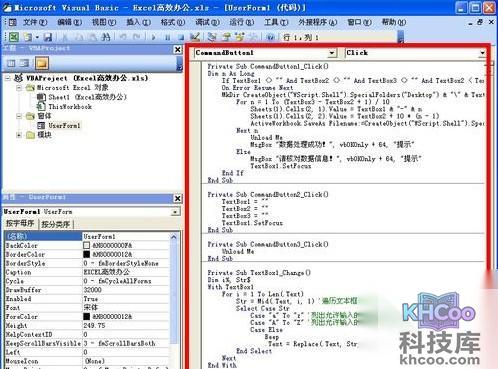498x369 pixels.
Task: Select Sheet1 (Excel高效办公) in project tree
Action: pos(87,97)
